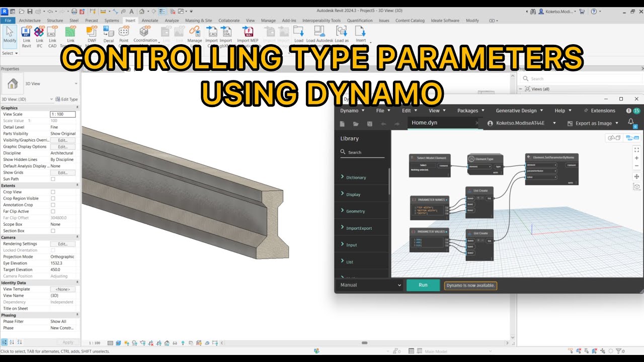
Task: Click the Print icon in quick access toolbar
Action: click(x=74, y=11)
